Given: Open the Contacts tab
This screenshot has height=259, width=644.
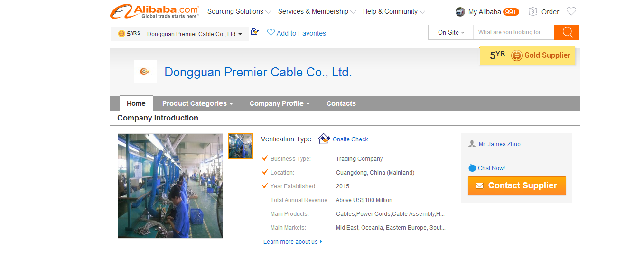Looking at the screenshot, I should click(341, 103).
